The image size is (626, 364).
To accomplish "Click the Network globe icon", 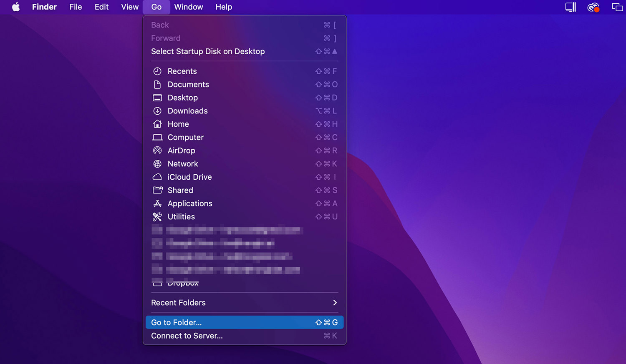I will (x=157, y=164).
